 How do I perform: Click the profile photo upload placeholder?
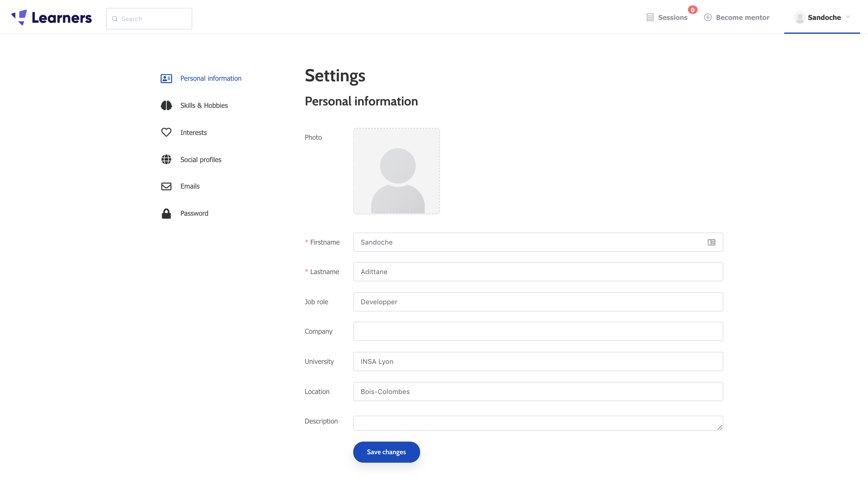click(397, 171)
